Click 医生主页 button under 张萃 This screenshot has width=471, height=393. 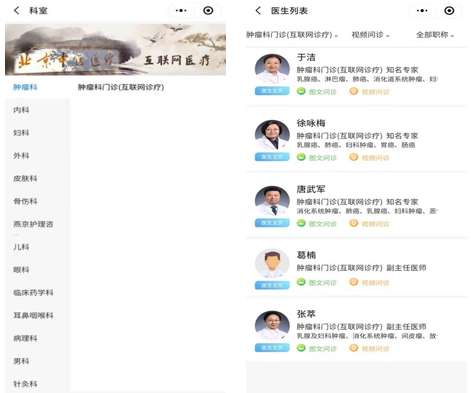coord(272,348)
